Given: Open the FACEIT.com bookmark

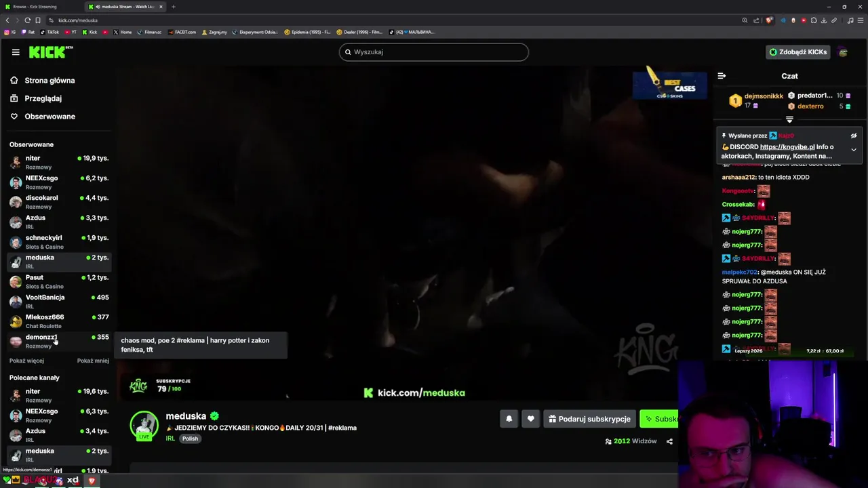Looking at the screenshot, I should click(x=181, y=32).
